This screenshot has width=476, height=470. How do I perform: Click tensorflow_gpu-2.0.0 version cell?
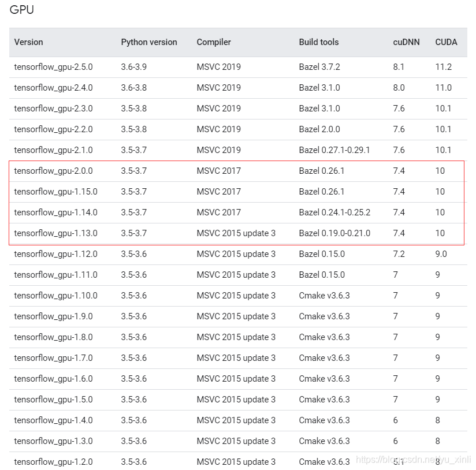pos(53,171)
